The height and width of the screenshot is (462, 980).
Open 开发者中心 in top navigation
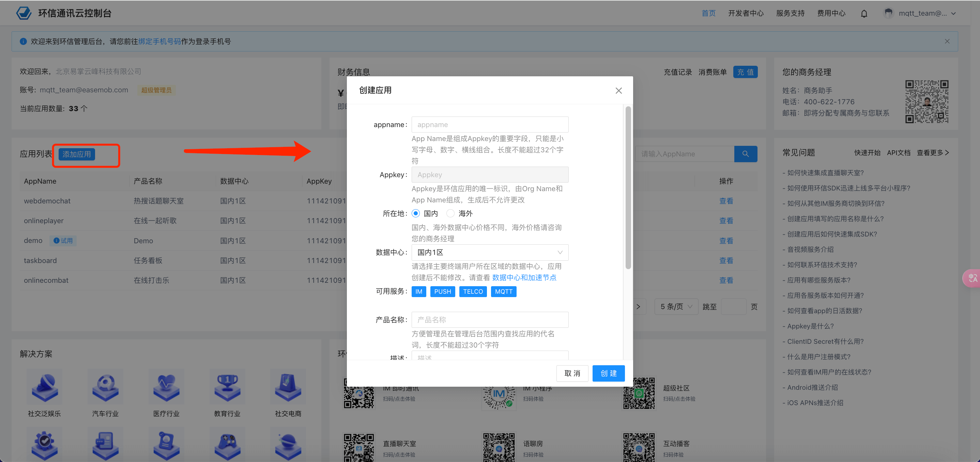coord(746,13)
